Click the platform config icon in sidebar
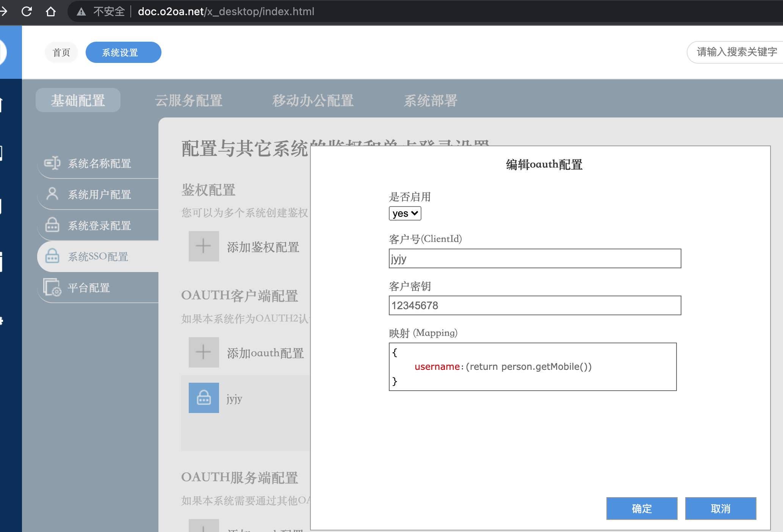The height and width of the screenshot is (532, 783). click(52, 287)
